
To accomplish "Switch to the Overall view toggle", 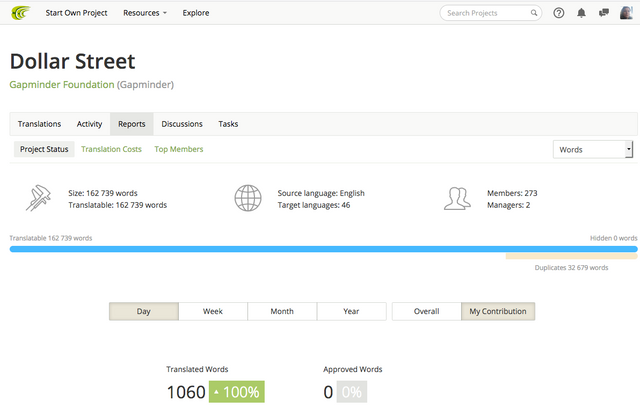I will point(427,311).
